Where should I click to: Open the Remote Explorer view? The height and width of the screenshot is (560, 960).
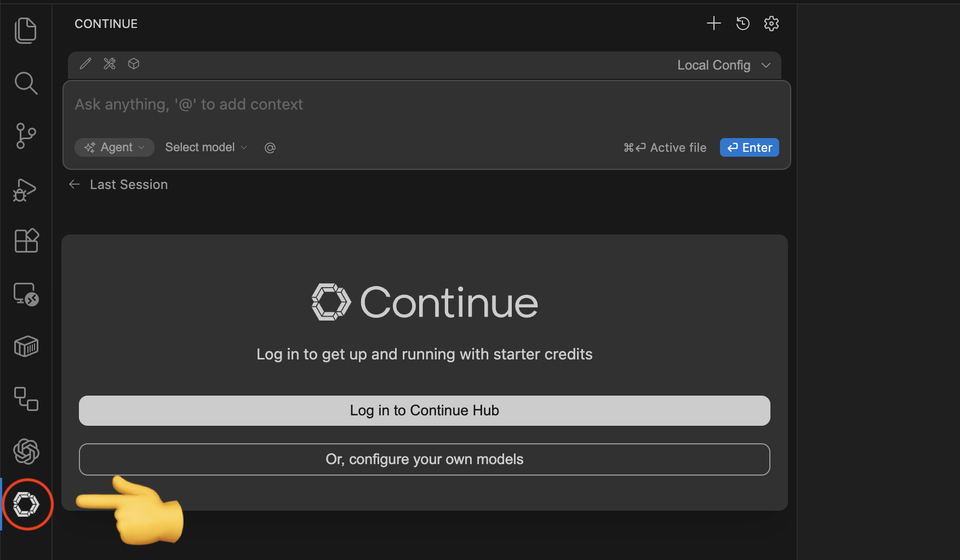tap(26, 294)
